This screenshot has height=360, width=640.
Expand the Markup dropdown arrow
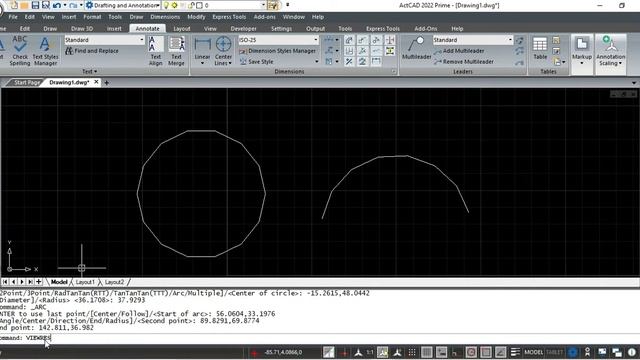[x=582, y=63]
